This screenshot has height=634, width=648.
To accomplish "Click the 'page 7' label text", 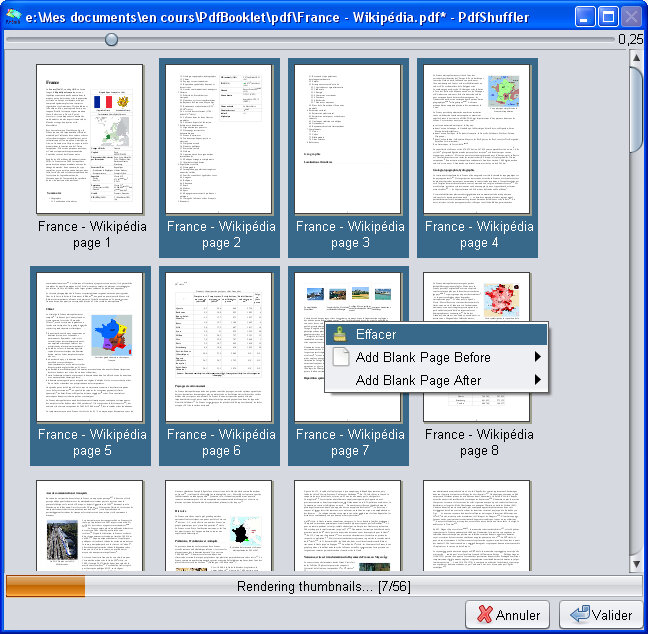I will [350, 450].
